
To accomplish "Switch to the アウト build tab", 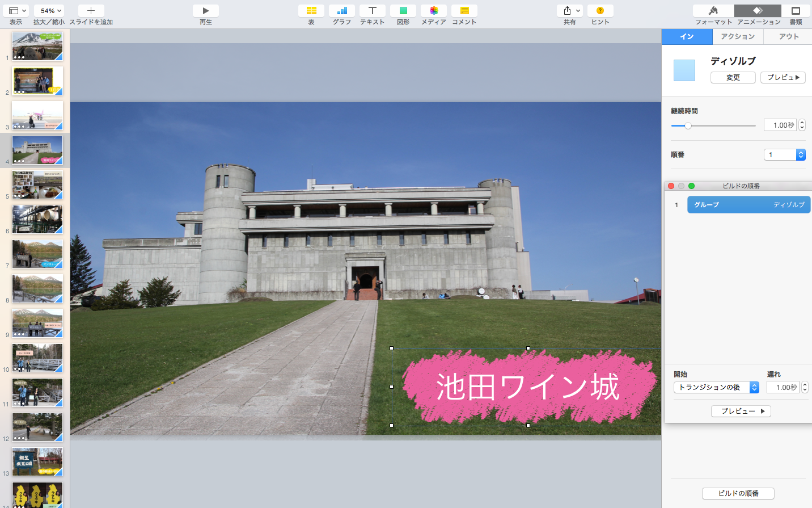I will point(788,36).
